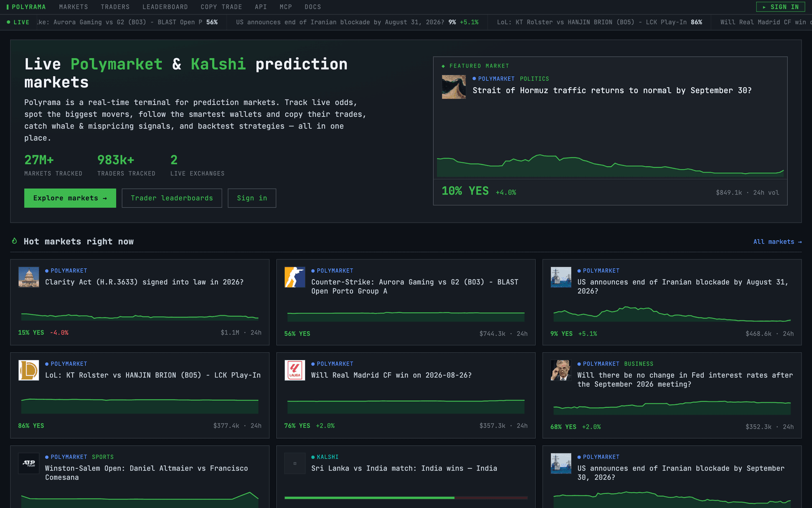The height and width of the screenshot is (508, 812).
Task: Open Sri Lanka vs India match market
Action: (404, 468)
